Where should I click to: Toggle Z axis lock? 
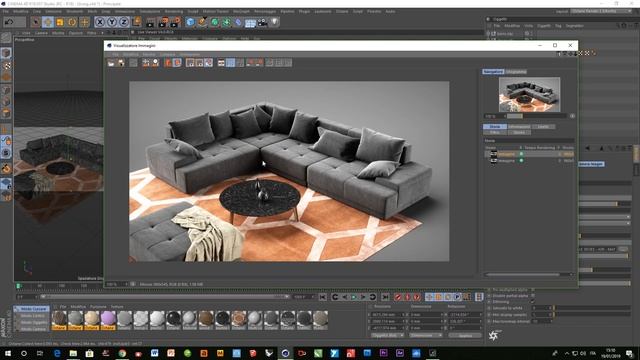pyautogui.click(x=124, y=22)
